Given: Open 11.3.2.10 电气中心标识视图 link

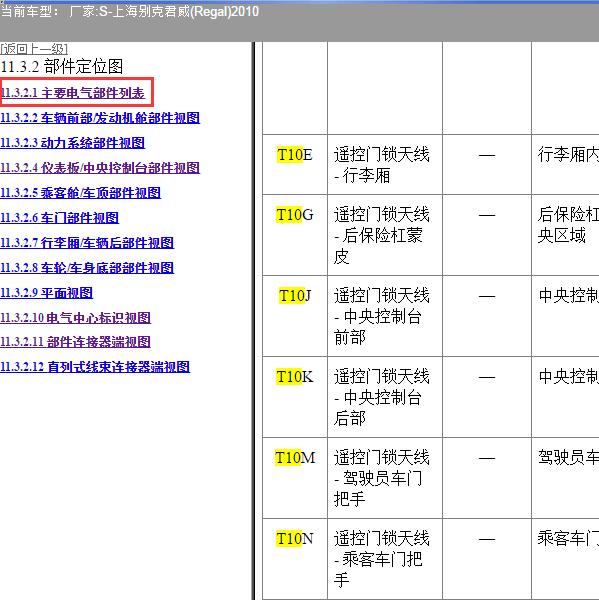Looking at the screenshot, I should [x=75, y=318].
